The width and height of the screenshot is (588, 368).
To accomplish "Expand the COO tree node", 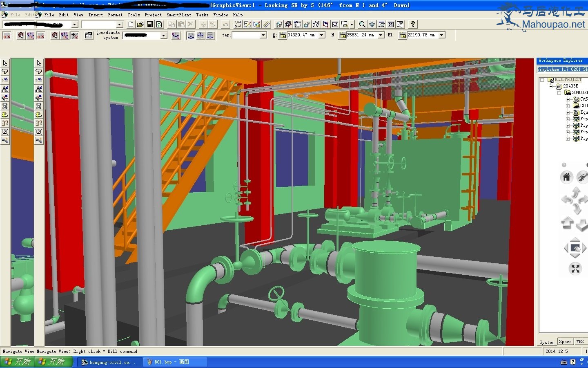I will coord(568,106).
